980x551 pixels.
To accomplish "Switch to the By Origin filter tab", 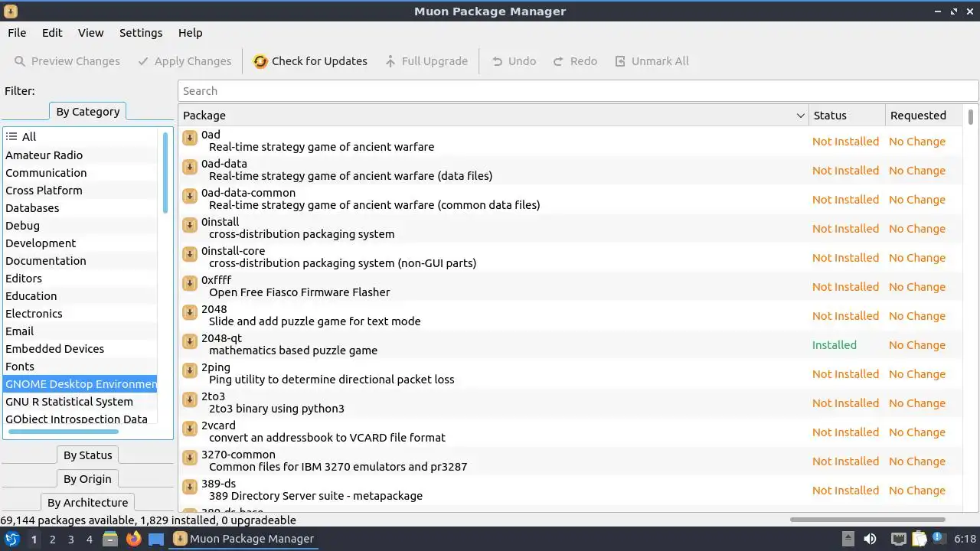I will pyautogui.click(x=88, y=479).
